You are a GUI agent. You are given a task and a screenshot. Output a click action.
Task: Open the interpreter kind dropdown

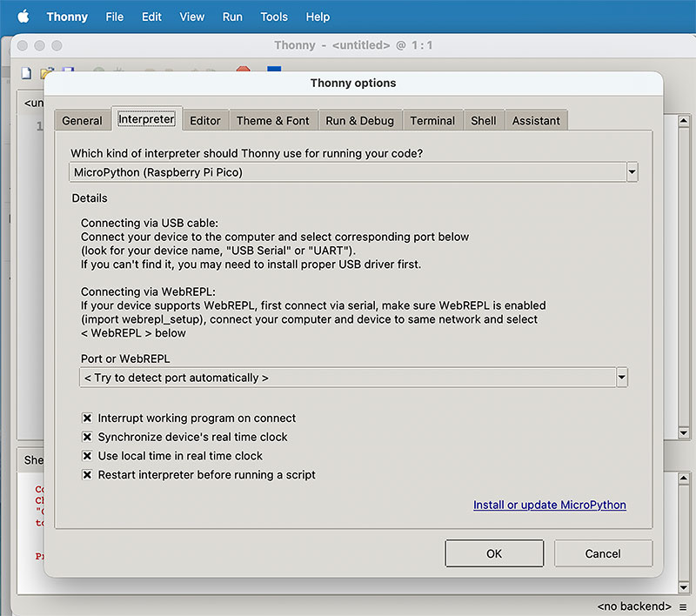[x=632, y=171]
